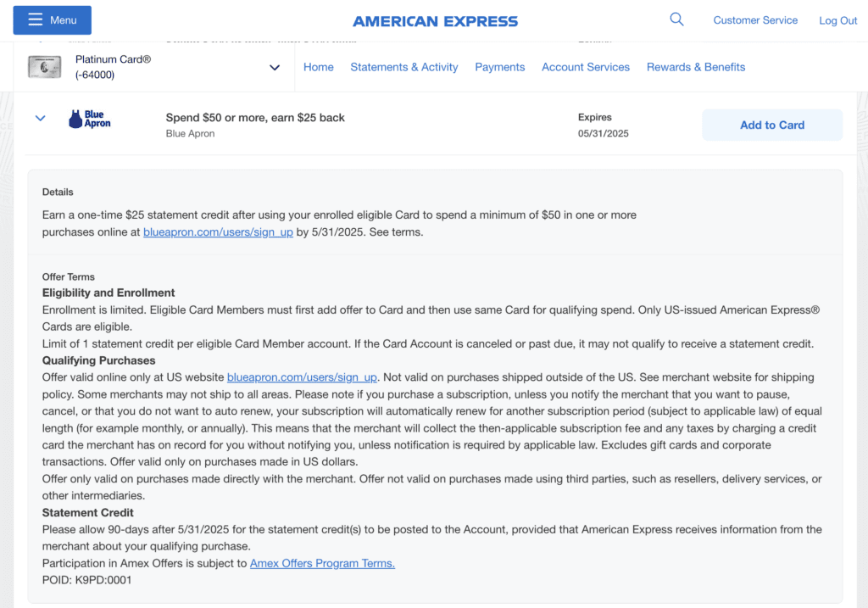Navigate to Account Services
This screenshot has height=608, width=868.
click(x=585, y=67)
